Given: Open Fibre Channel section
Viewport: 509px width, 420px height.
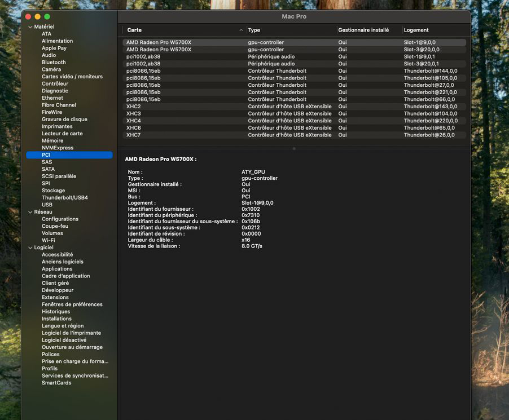Looking at the screenshot, I should point(59,105).
